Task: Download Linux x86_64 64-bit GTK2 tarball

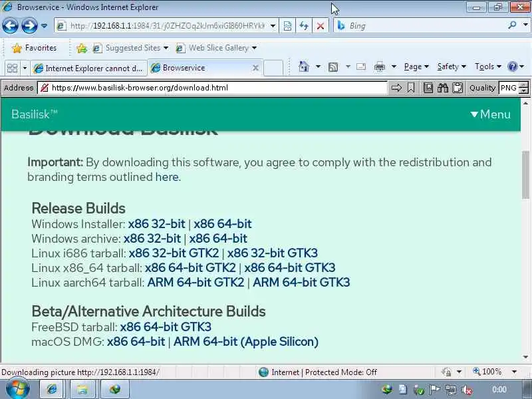Action: pyautogui.click(x=190, y=268)
